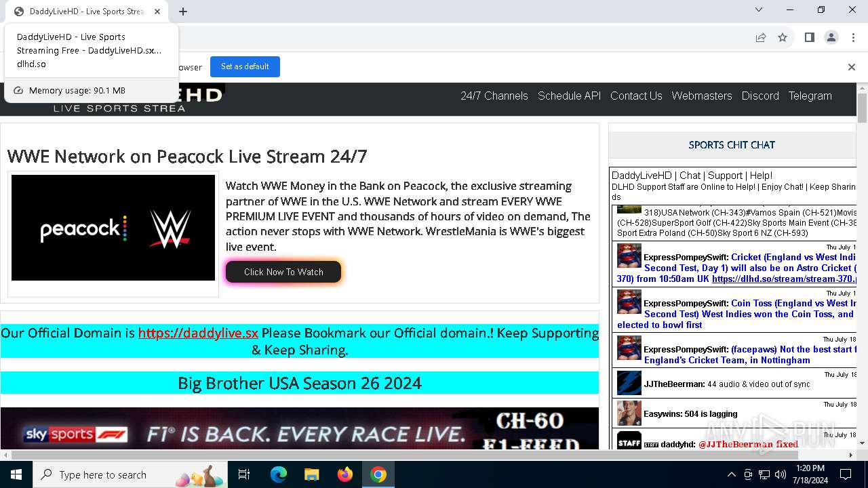Open a new browser tab

pyautogui.click(x=183, y=12)
